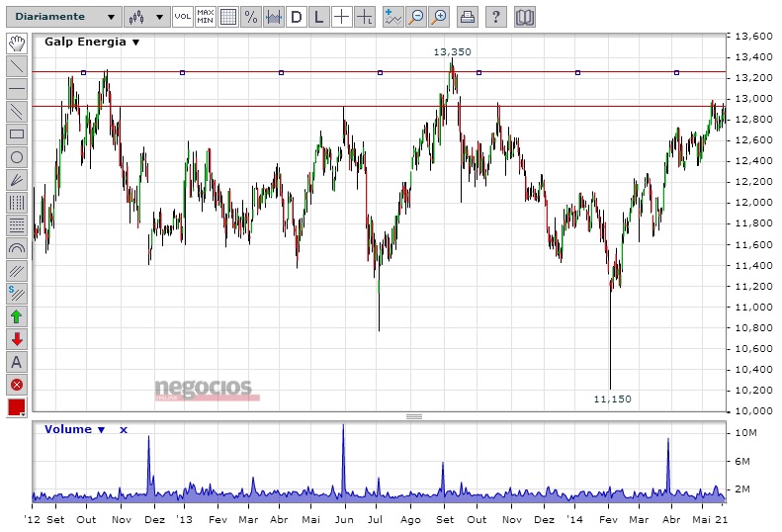
Task: Print the chart
Action: (x=468, y=17)
